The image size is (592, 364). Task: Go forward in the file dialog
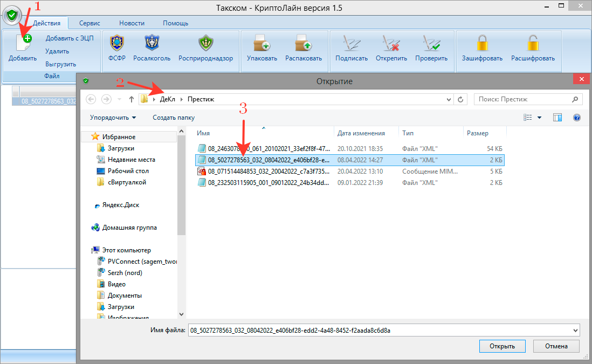[106, 99]
